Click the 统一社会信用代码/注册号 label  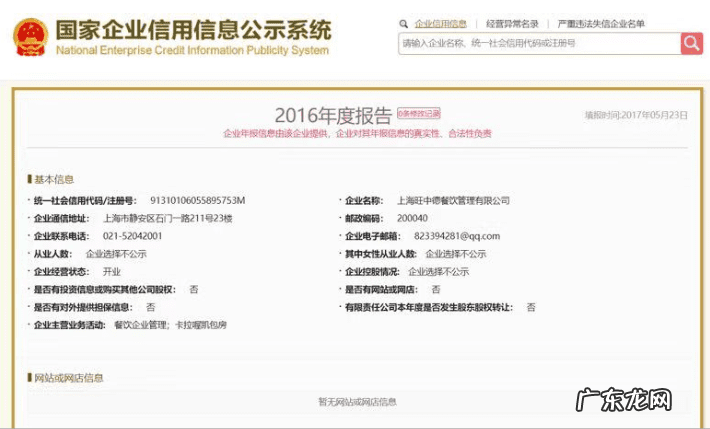[85, 201]
